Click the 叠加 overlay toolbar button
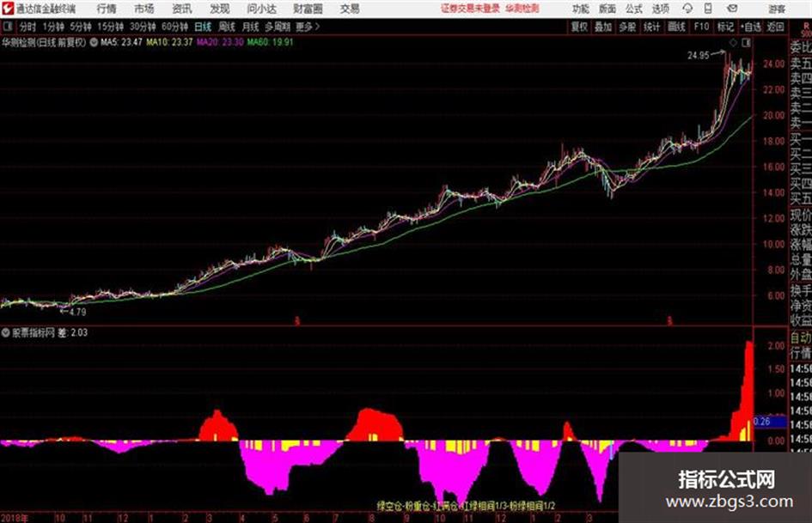The height and width of the screenshot is (523, 812). (603, 27)
